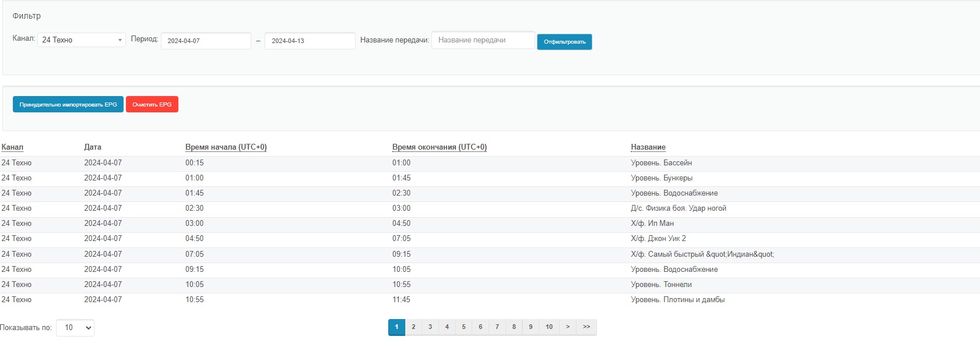Go to pagination page 5

click(x=463, y=327)
